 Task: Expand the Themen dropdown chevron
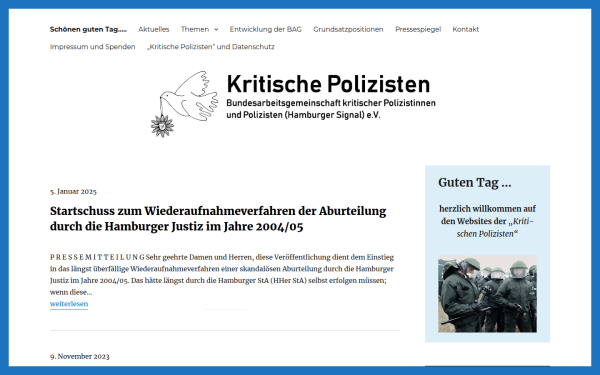click(216, 29)
